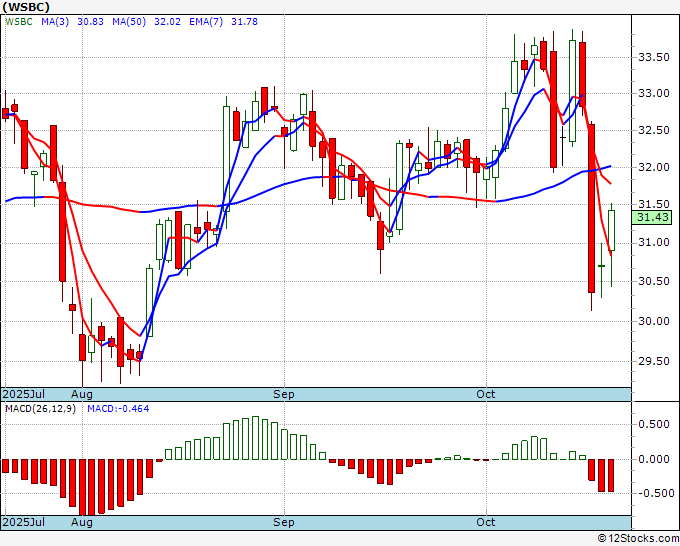Click the Oct label on price chart axis

point(486,394)
